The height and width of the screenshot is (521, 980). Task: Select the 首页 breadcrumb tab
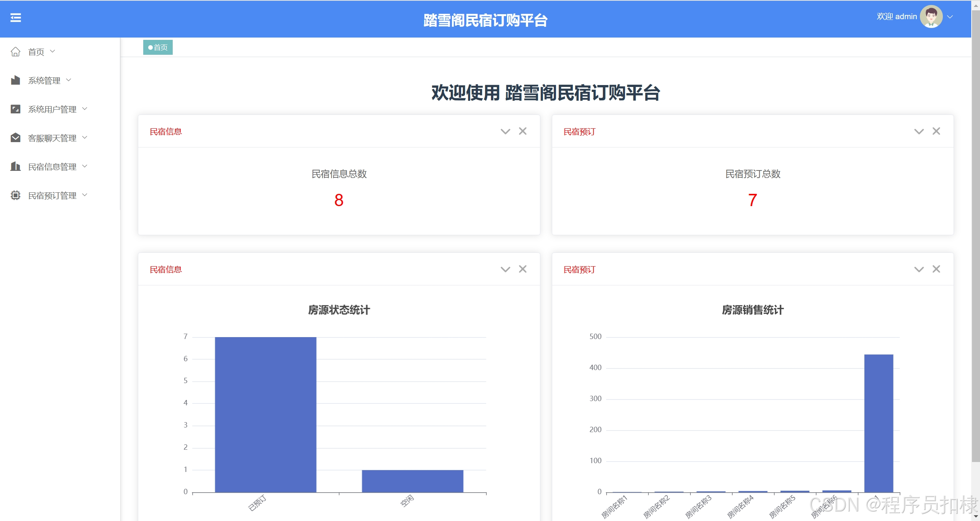click(x=158, y=48)
